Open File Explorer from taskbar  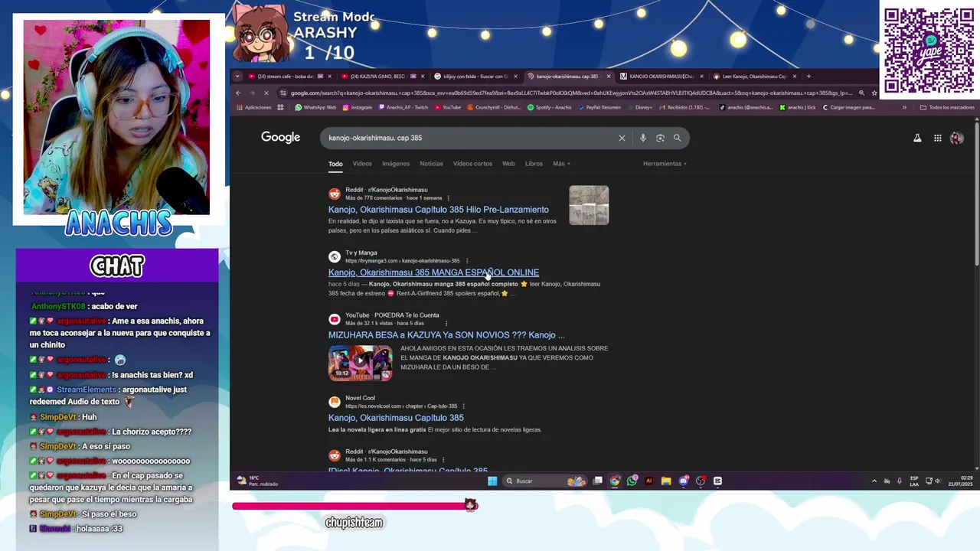click(666, 481)
